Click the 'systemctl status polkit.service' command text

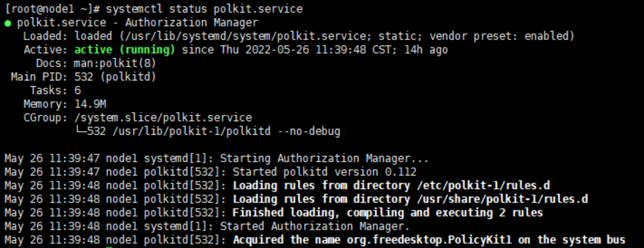[204, 9]
